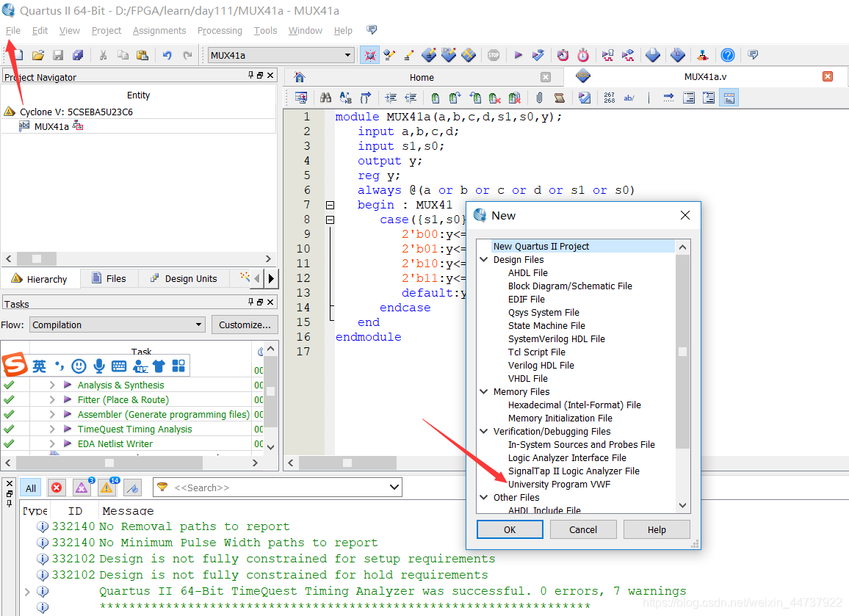Click the blue Help question mark icon
Viewport: 849px width, 616px height.
point(728,55)
